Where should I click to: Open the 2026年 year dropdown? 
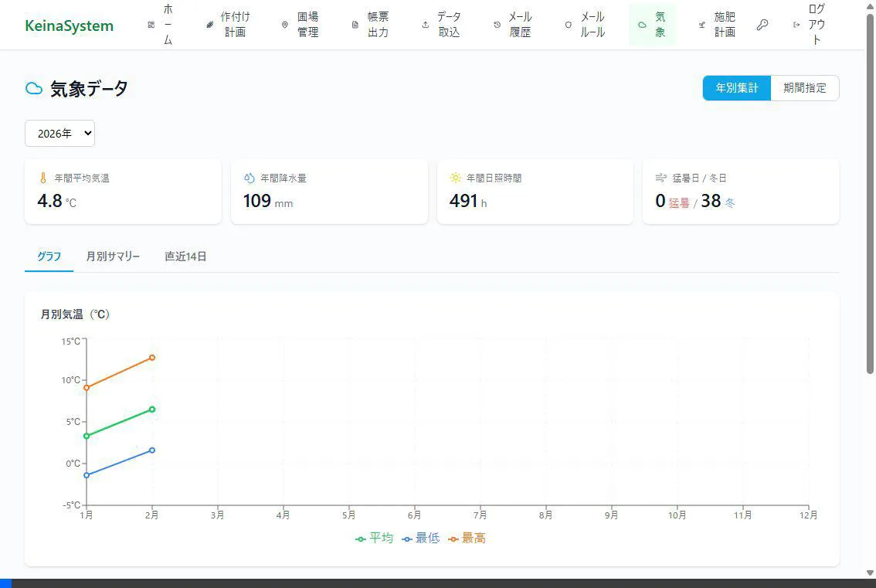pyautogui.click(x=59, y=133)
